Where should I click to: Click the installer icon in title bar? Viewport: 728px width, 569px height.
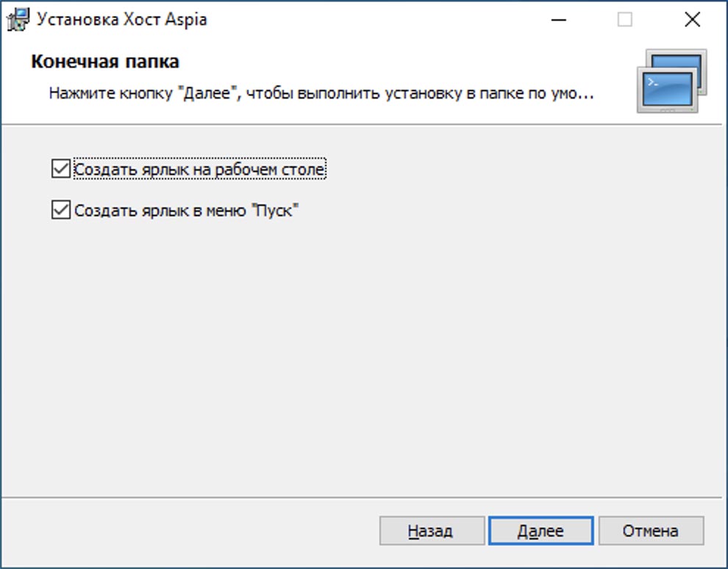18,20
